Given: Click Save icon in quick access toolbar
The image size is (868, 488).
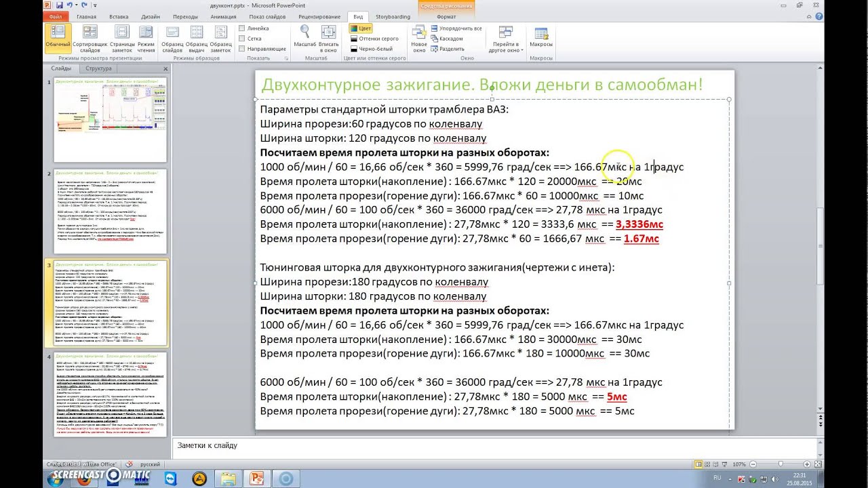Looking at the screenshot, I should coord(60,5).
